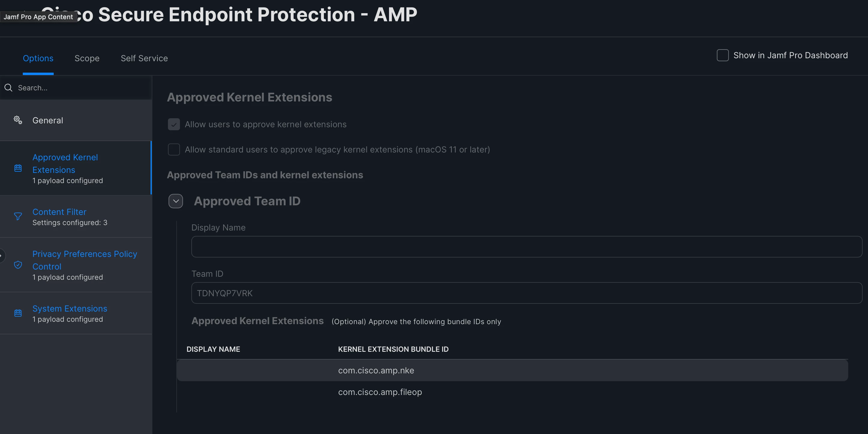Switch to the Scope tab
This screenshot has width=868, height=434.
(87, 58)
